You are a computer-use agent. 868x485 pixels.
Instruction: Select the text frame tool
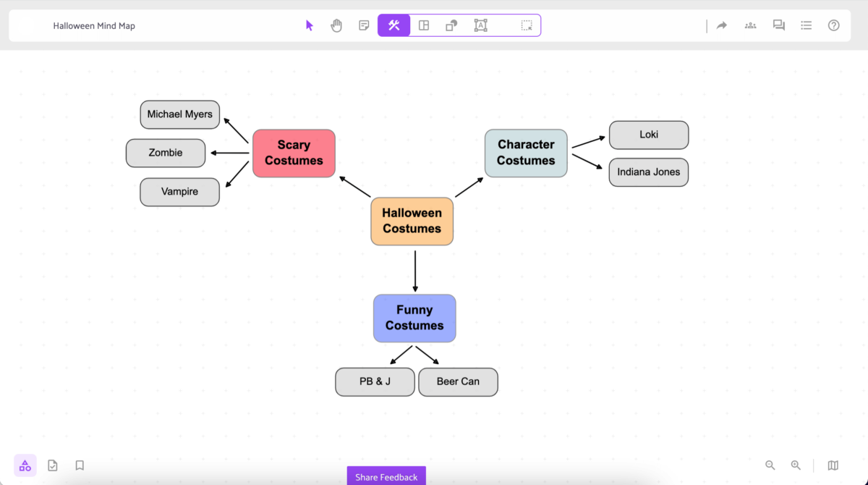coord(480,25)
